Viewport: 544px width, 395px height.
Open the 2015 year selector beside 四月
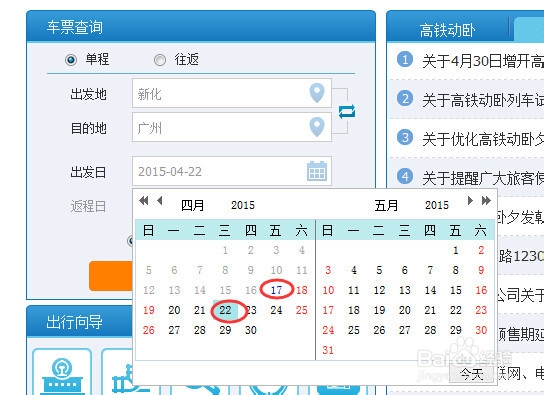pyautogui.click(x=243, y=205)
